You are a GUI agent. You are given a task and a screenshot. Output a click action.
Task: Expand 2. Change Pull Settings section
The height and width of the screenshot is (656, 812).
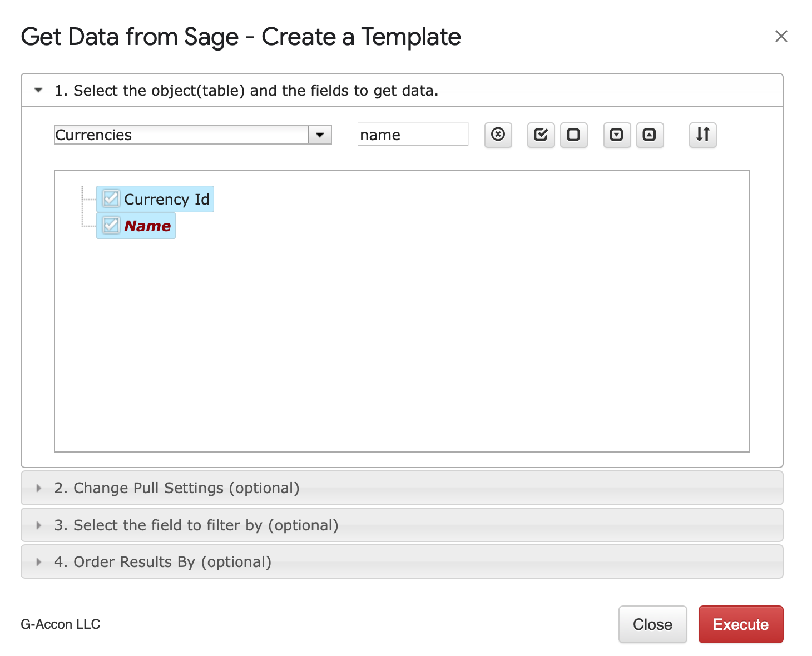[x=402, y=488]
